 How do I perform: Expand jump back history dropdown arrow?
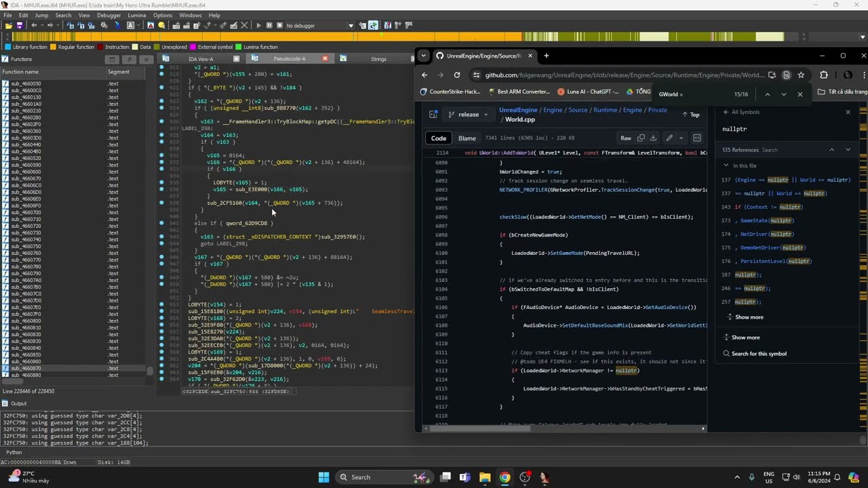pyautogui.click(x=42, y=25)
